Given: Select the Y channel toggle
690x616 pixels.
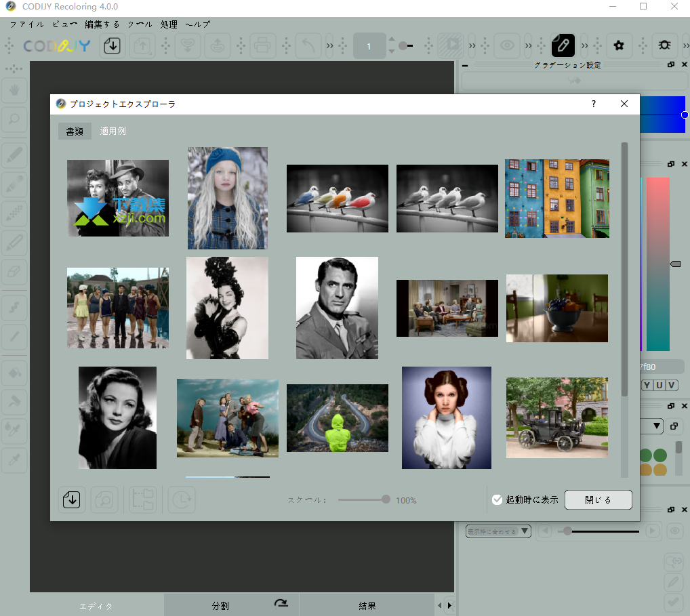Looking at the screenshot, I should pyautogui.click(x=647, y=386).
